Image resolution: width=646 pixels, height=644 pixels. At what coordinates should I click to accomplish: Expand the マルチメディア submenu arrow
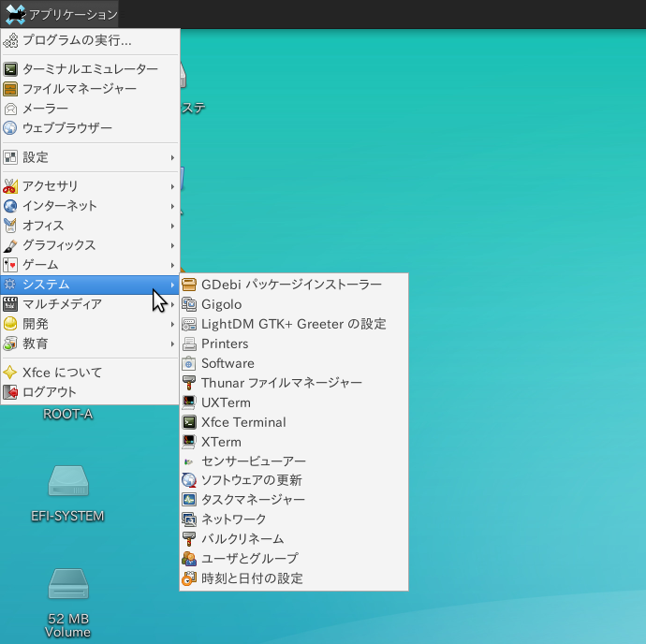tap(172, 304)
